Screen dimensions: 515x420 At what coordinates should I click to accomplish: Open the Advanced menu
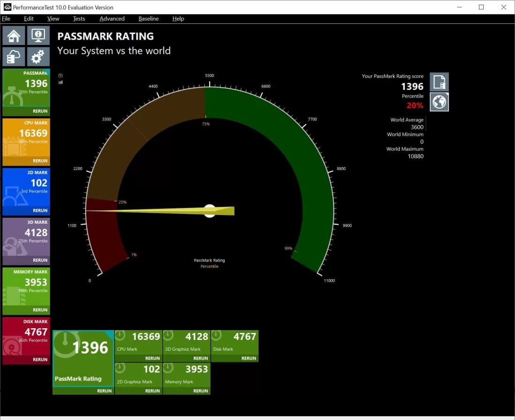point(112,19)
